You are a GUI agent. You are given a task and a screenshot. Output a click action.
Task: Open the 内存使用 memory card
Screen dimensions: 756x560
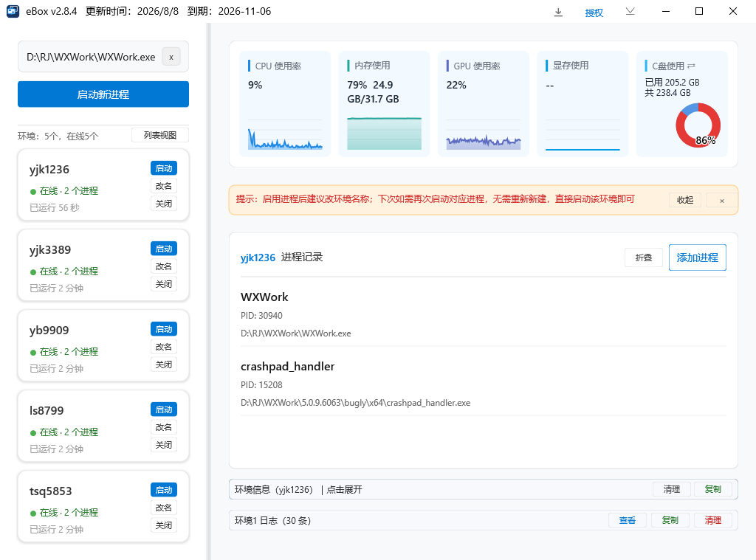click(384, 104)
